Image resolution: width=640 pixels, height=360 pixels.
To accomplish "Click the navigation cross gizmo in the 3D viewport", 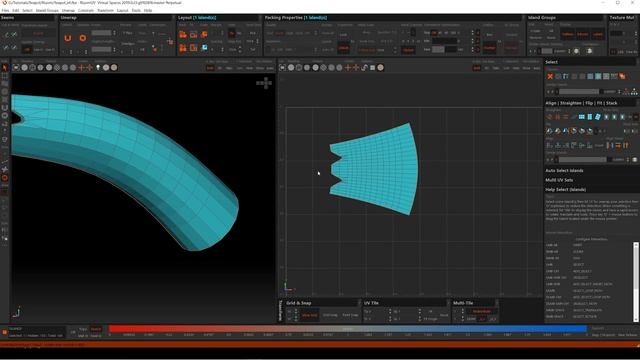I will (x=264, y=83).
